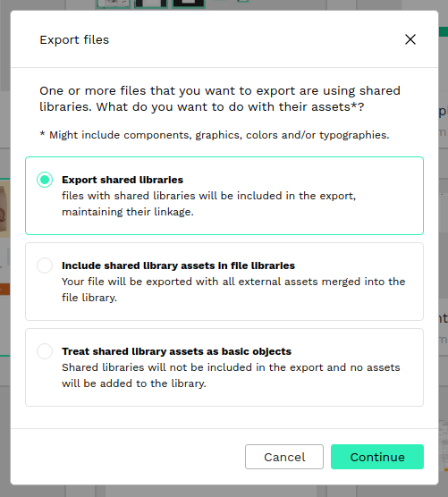Click the 'maintaining their linkage' description text

click(128, 212)
